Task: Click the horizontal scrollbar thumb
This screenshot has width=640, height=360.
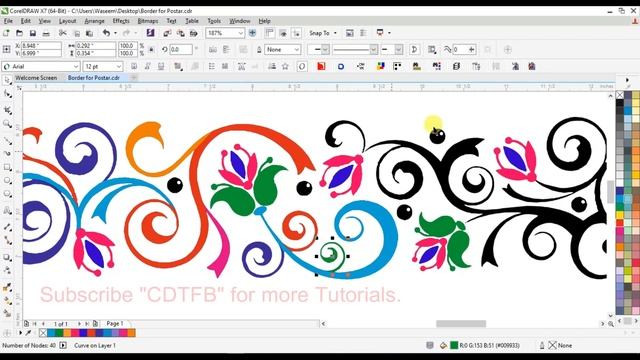Action: (x=461, y=324)
